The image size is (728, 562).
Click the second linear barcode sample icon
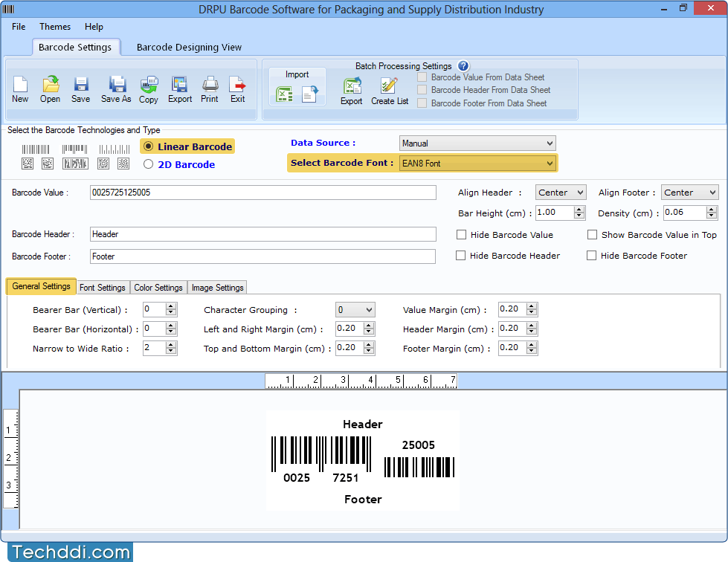[75, 149]
